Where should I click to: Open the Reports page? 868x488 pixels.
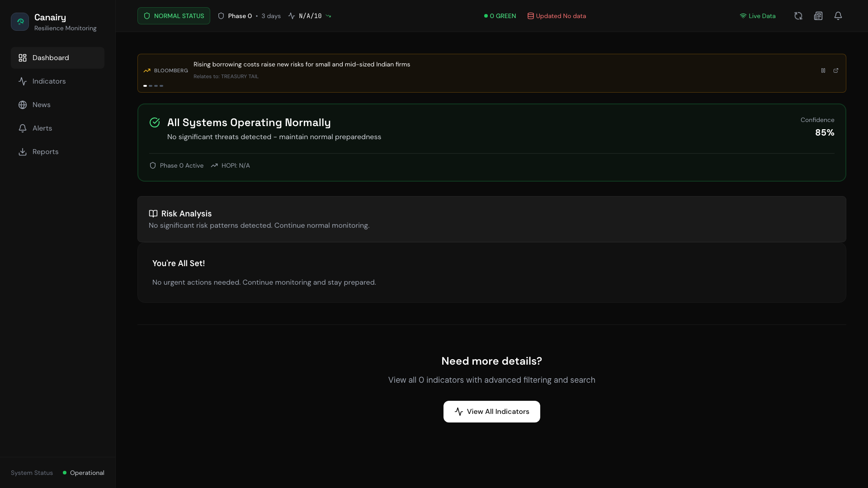pos(57,152)
